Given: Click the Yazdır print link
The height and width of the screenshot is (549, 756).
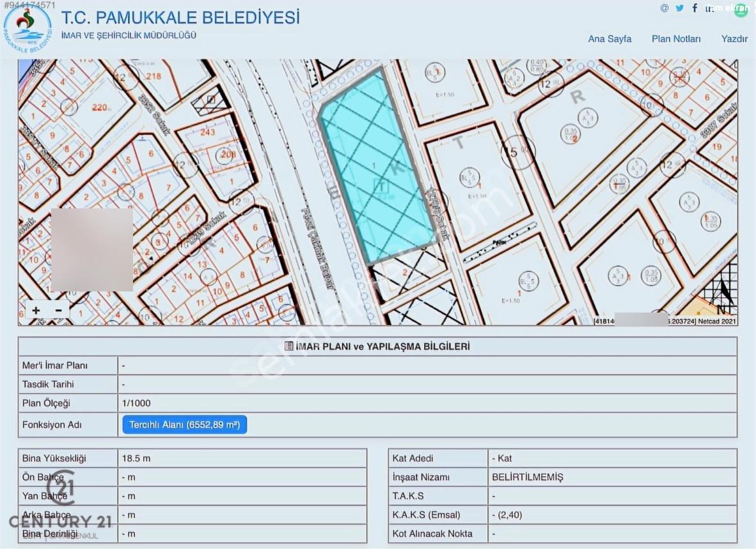Looking at the screenshot, I should (734, 39).
